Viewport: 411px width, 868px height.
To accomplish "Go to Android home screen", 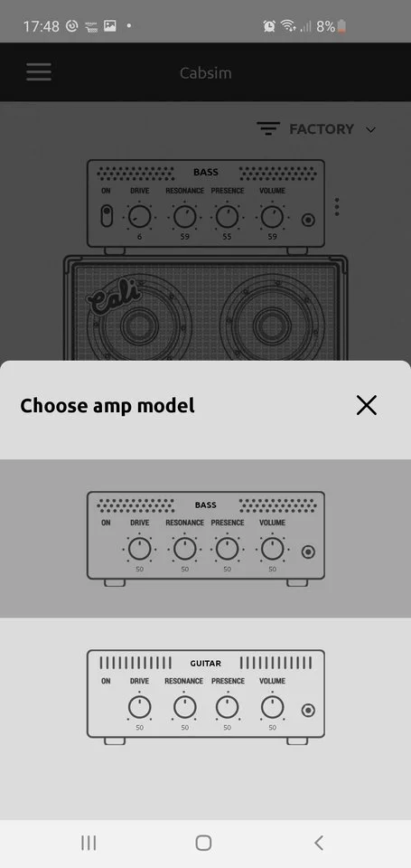I will [203, 843].
